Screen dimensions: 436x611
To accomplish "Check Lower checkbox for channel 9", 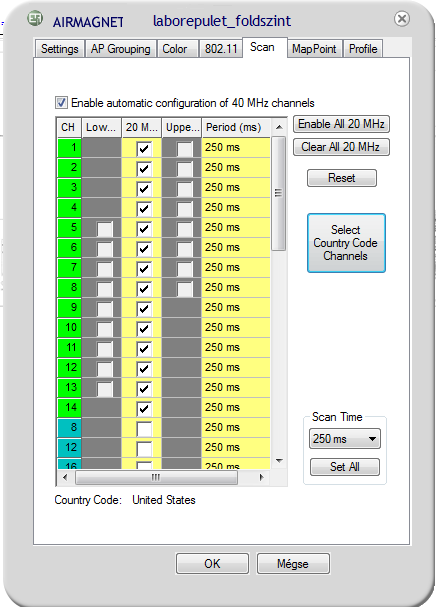I will click(x=104, y=308).
